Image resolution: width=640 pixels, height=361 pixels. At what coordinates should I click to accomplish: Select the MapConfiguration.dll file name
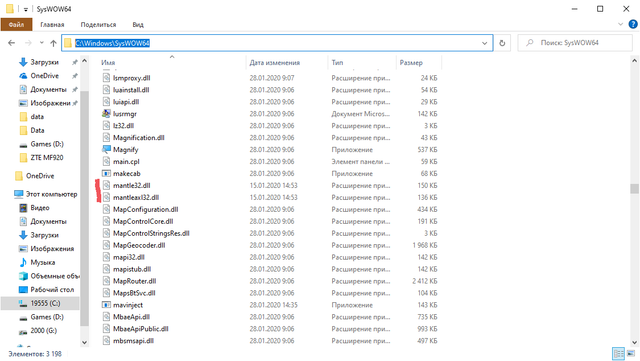pyautogui.click(x=146, y=209)
